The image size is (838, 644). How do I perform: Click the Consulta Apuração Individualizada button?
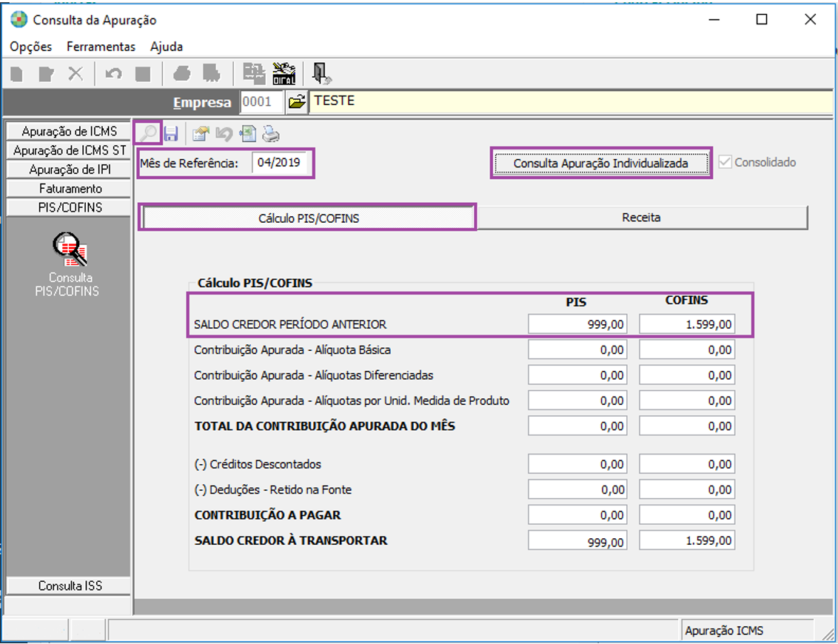pos(600,163)
